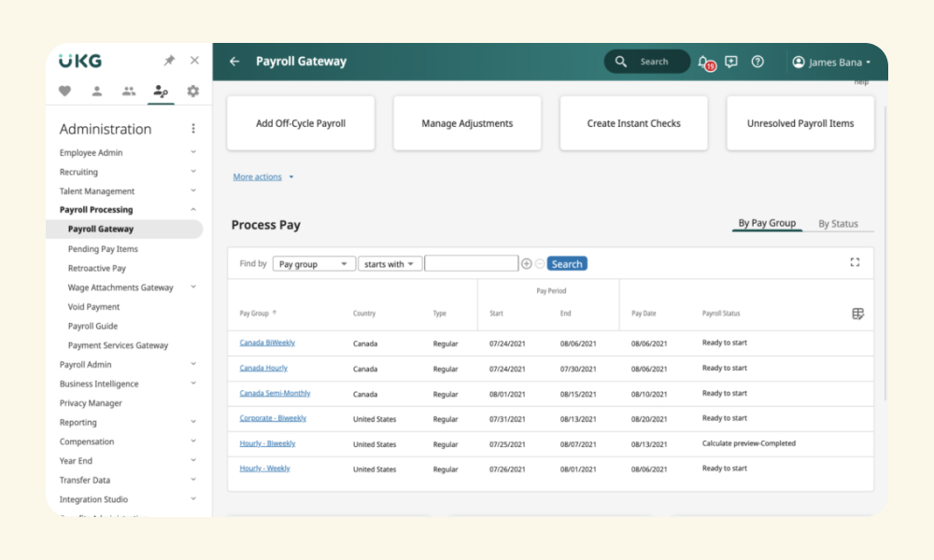Image resolution: width=934 pixels, height=560 pixels.
Task: Switch to By Status tab
Action: (838, 224)
